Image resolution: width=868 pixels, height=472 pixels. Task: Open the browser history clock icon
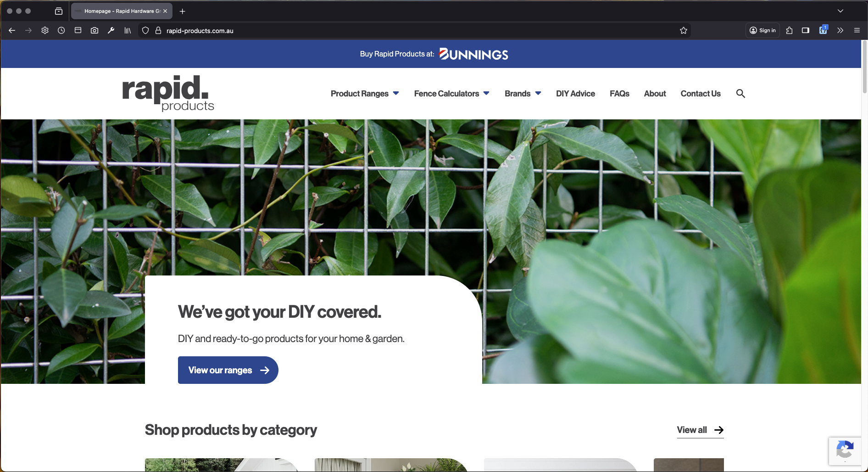tap(61, 31)
